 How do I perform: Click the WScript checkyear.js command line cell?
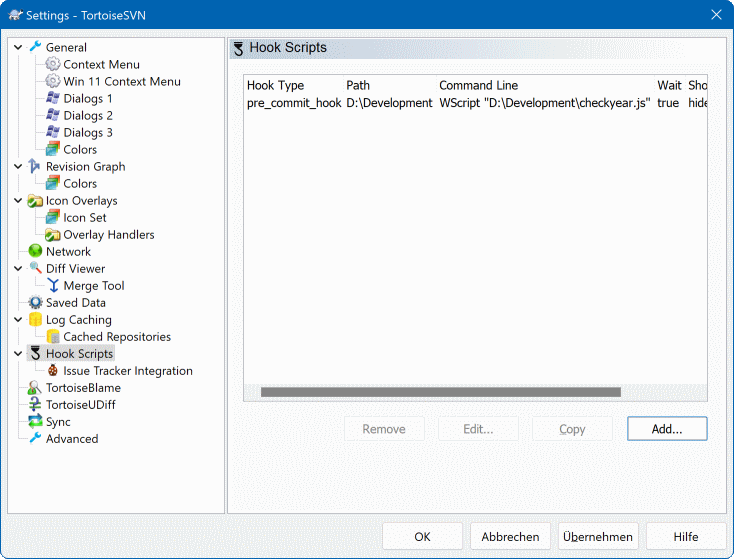point(545,103)
